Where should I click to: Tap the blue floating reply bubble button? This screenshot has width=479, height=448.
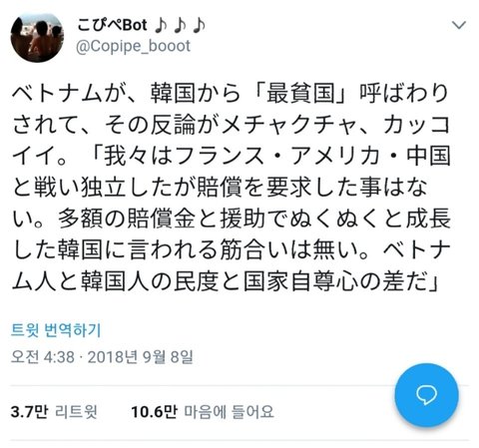(426, 395)
